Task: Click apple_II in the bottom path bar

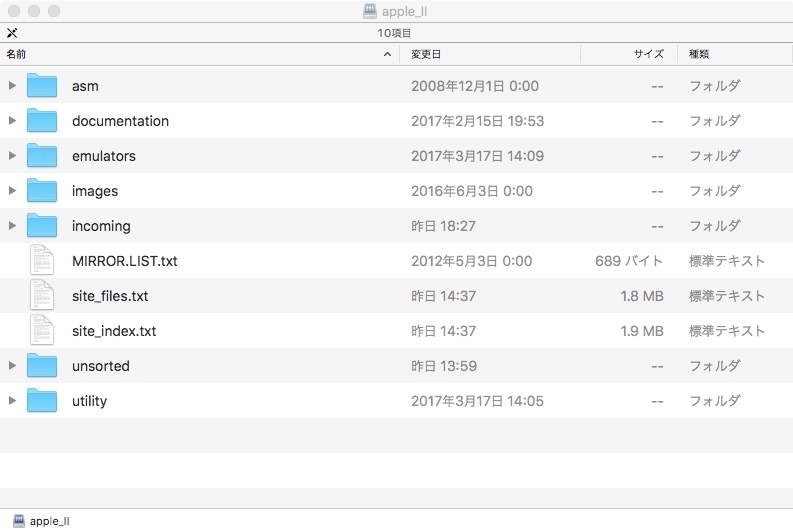Action: coord(48,521)
